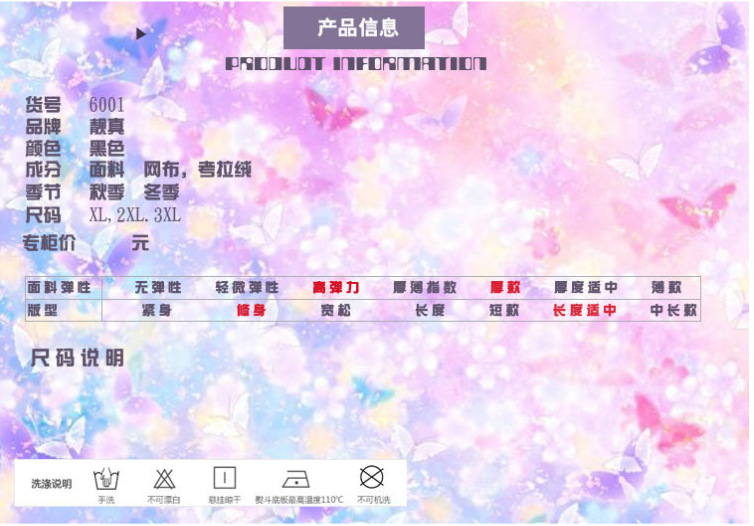Click the do-not-bleach triangle icon
The height and width of the screenshot is (526, 754).
164,479
